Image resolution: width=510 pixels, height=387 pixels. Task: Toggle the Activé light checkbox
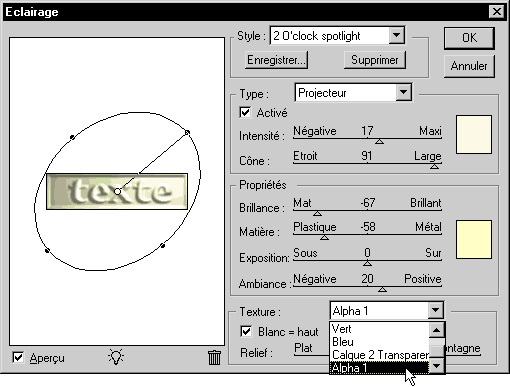(x=245, y=112)
